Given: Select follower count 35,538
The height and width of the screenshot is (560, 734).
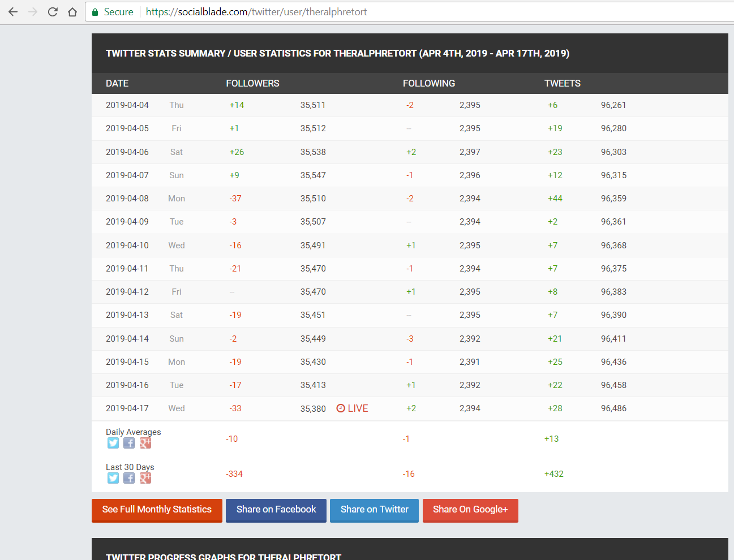Looking at the screenshot, I should pyautogui.click(x=313, y=152).
